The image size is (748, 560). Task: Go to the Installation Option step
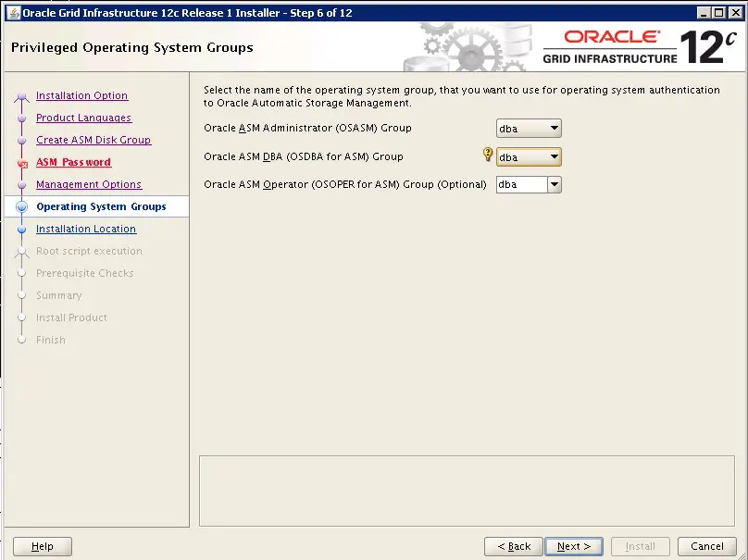coord(82,95)
